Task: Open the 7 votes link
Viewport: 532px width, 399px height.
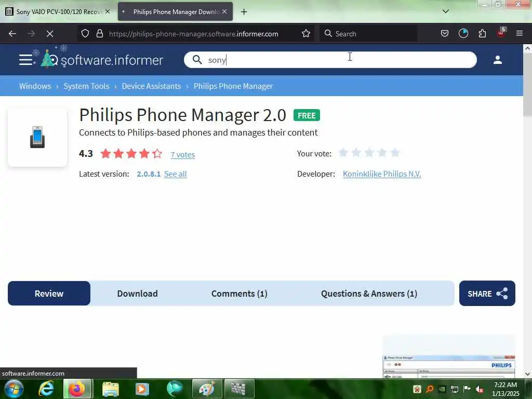Action: point(182,155)
